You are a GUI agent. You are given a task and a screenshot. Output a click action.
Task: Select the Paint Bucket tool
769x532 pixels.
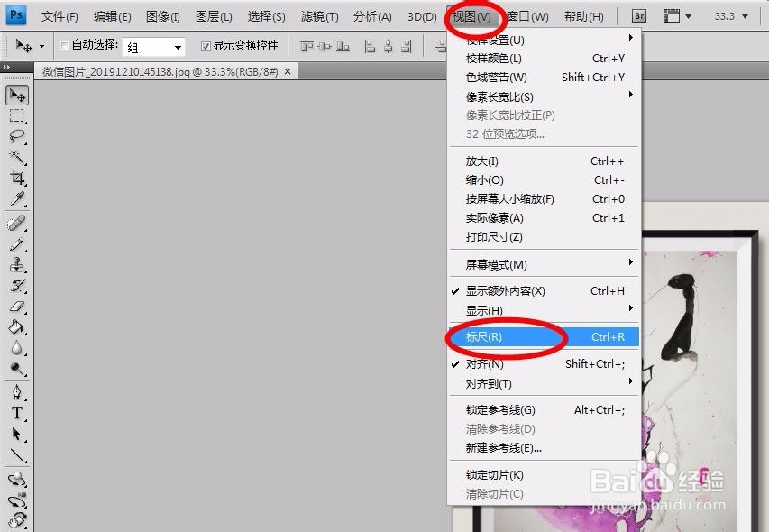(17, 327)
